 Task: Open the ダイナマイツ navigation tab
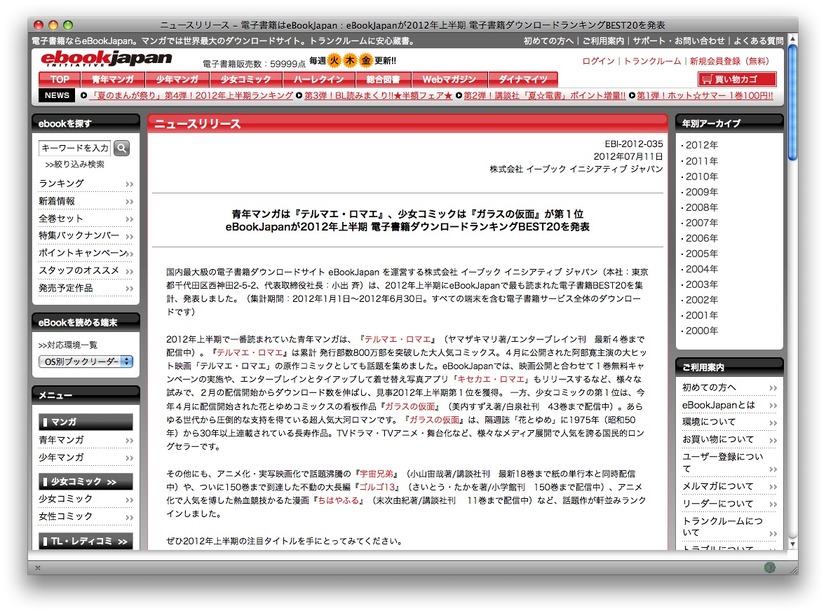pos(523,80)
